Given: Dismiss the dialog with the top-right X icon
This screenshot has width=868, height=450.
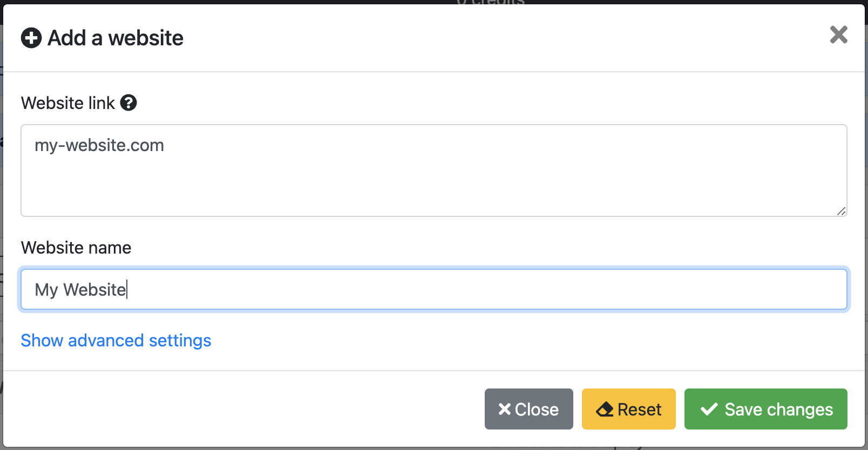Looking at the screenshot, I should click(x=839, y=35).
